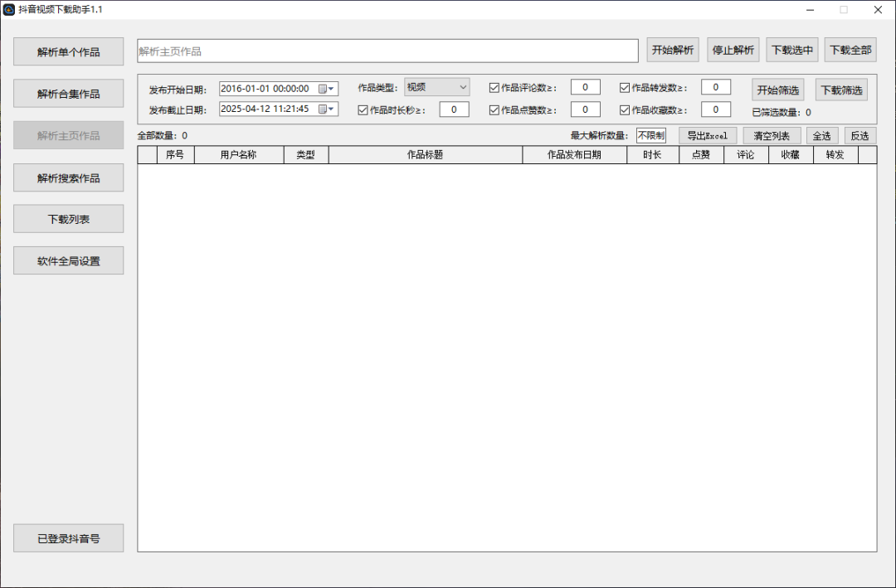The image size is (896, 588).
Task: Show the 下载列表 page
Action: coord(69,219)
